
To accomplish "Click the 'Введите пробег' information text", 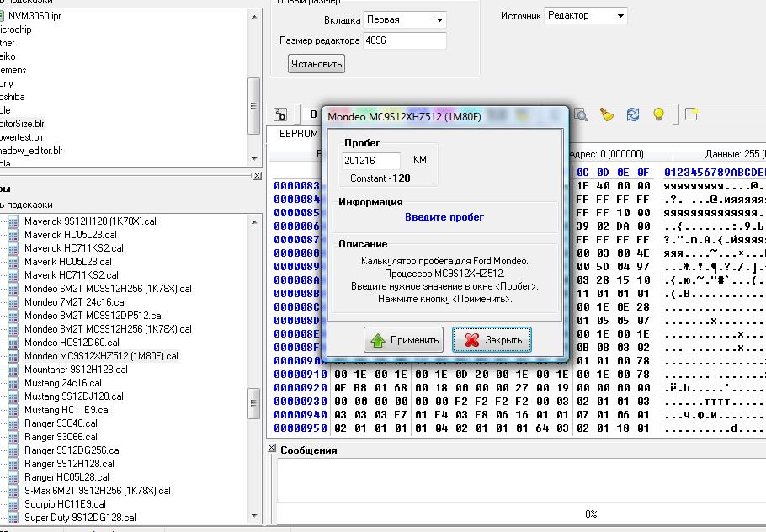I will click(x=444, y=217).
